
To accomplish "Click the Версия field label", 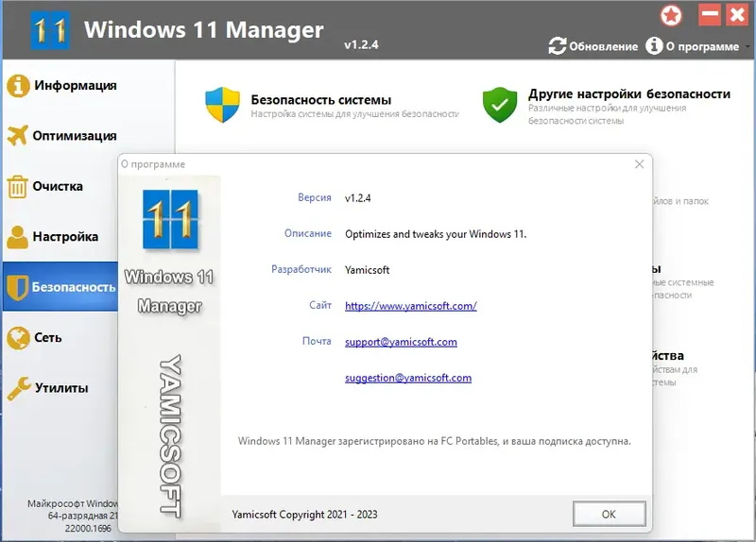I will (x=315, y=197).
